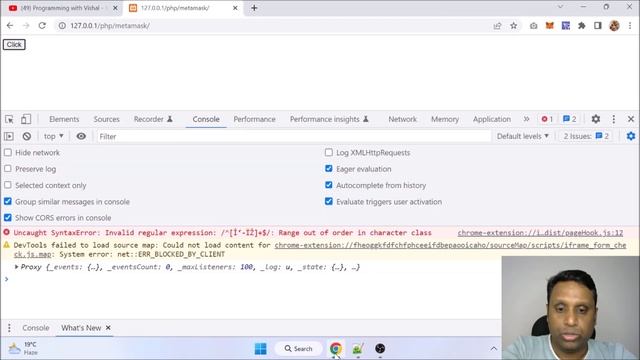Open the Performance insights tab
Image resolution: width=640 pixels, height=360 pixels.
tap(329, 119)
